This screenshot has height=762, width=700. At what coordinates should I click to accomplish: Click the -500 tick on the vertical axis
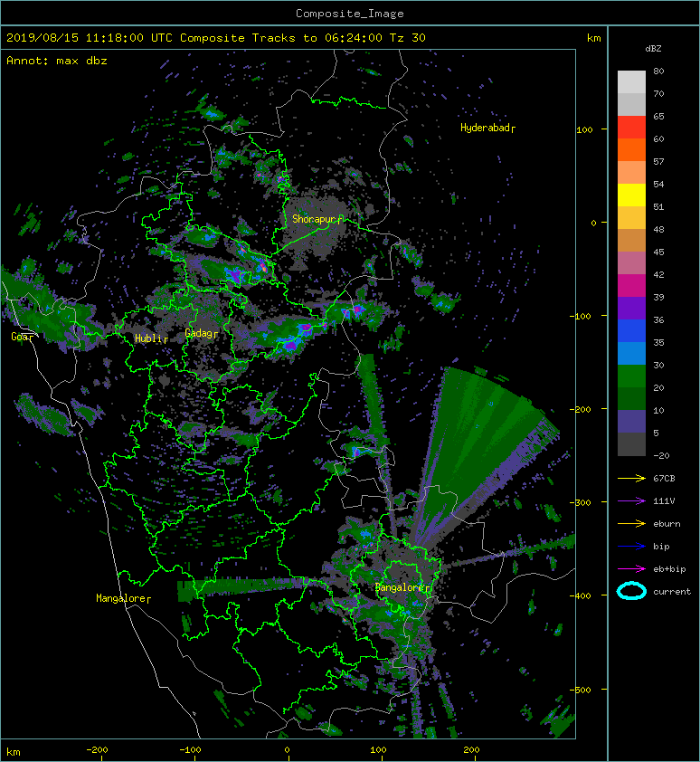[582, 691]
